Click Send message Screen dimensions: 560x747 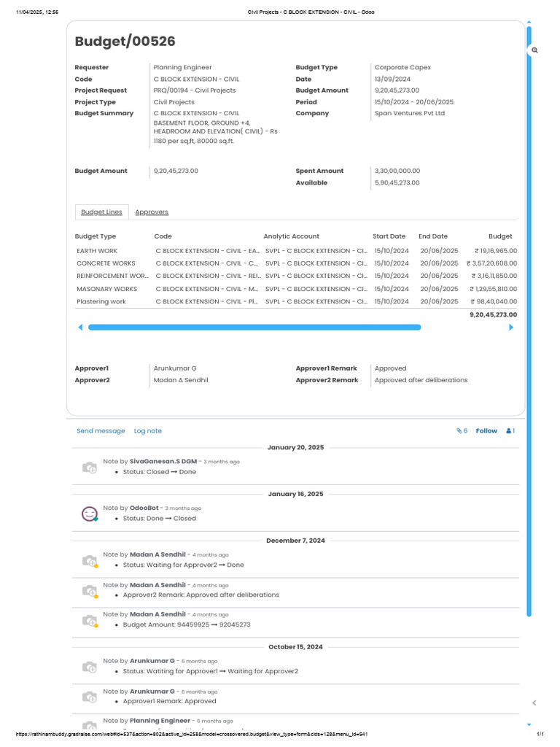pyautogui.click(x=101, y=430)
